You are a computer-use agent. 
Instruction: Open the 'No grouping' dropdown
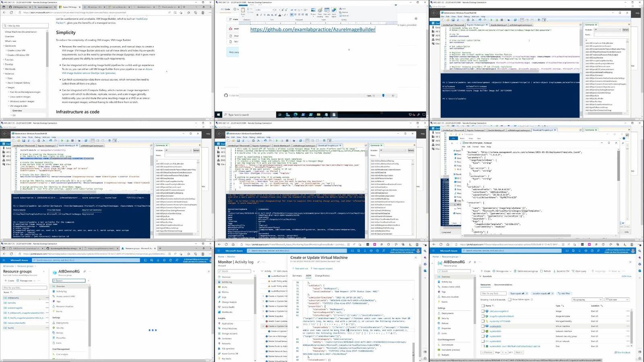point(587,300)
